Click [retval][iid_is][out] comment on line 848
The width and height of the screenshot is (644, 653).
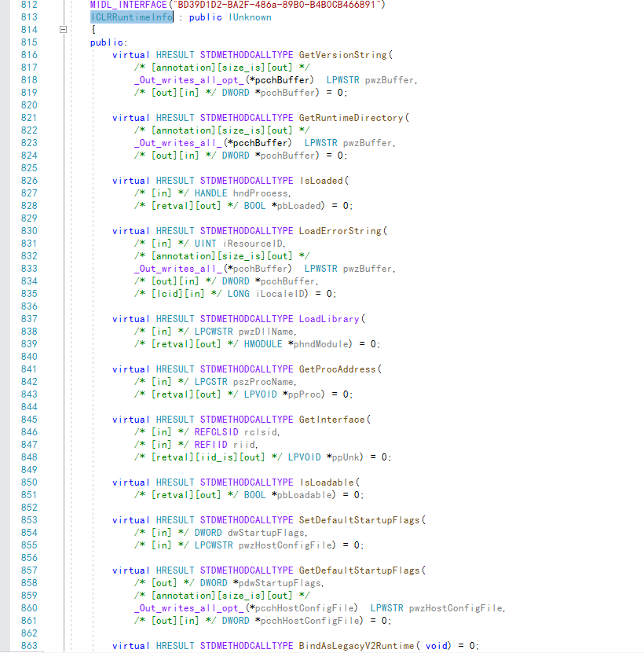click(x=208, y=457)
